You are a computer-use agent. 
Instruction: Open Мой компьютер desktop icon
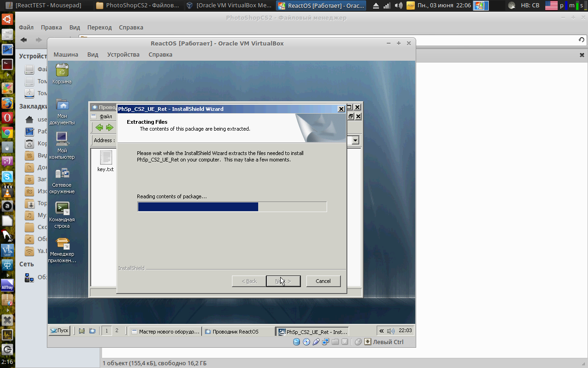[x=62, y=145]
